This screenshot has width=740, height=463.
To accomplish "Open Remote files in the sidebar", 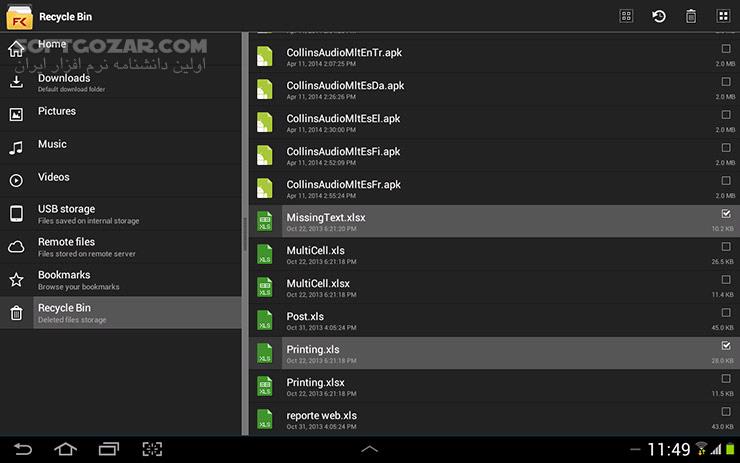I will point(121,246).
